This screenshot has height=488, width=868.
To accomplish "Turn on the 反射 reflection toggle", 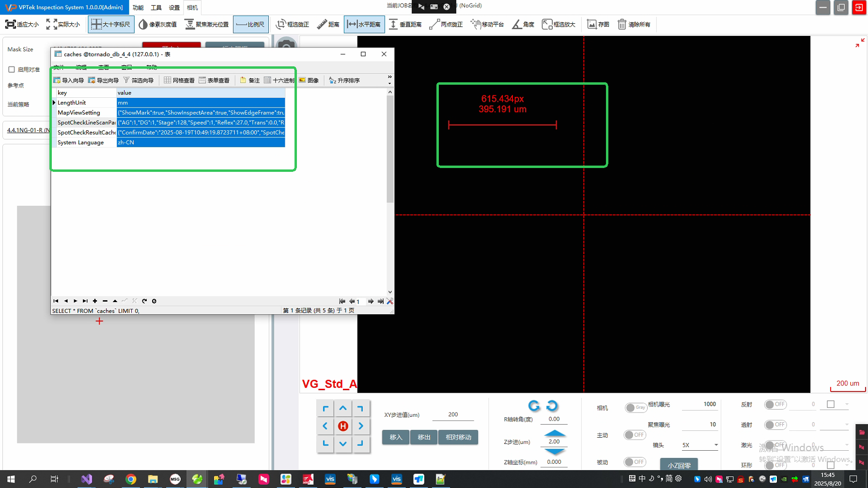I will (775, 404).
